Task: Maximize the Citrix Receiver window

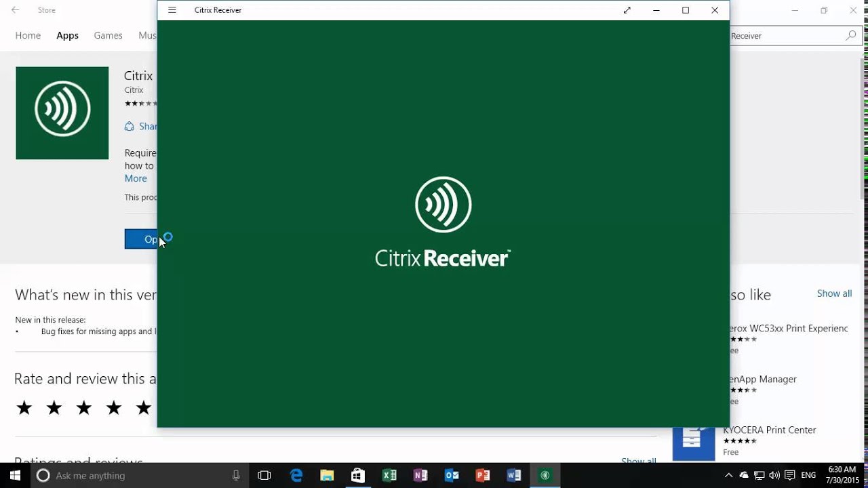Action: click(686, 10)
